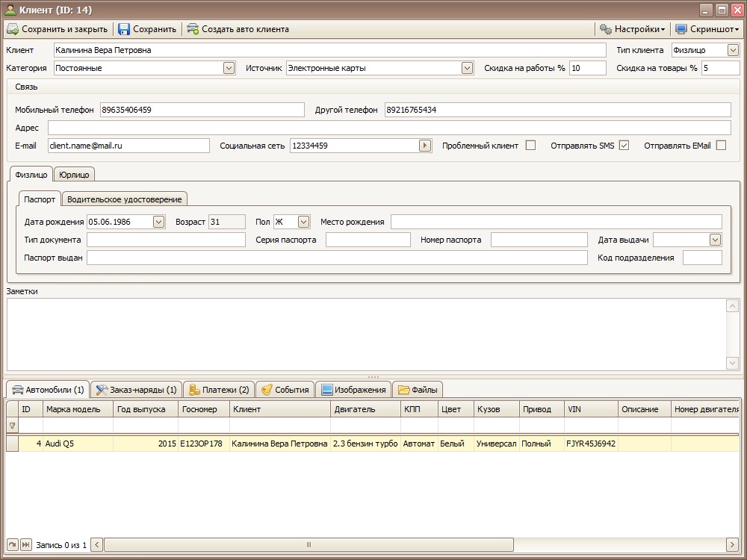
Task: Click the Клиент name input field
Action: click(329, 50)
